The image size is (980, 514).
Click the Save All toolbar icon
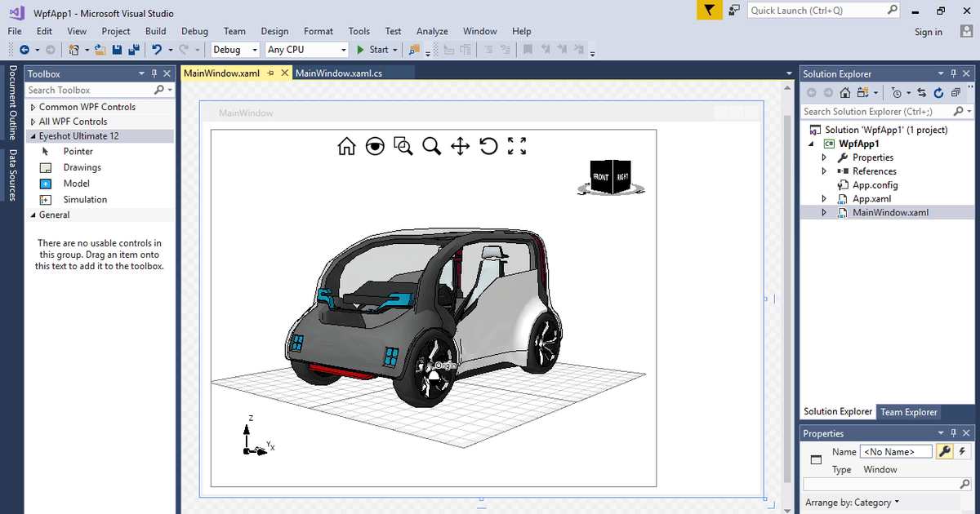pyautogui.click(x=133, y=50)
